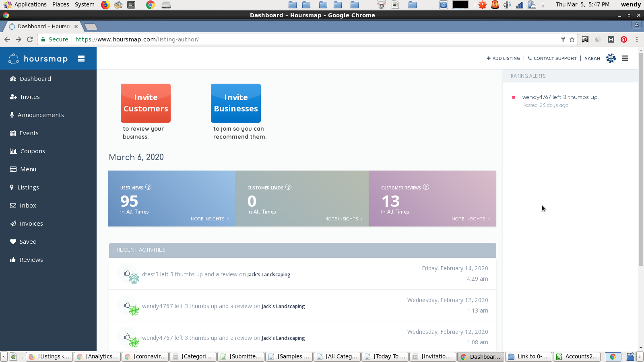Screen dimensions: 644x362
Task: Click the URL address field
Action: (308, 39)
